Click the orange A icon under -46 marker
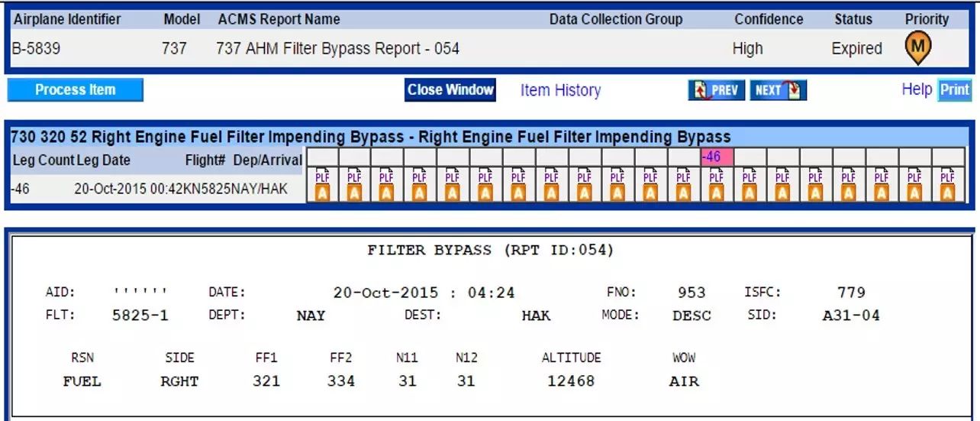 click(716, 193)
